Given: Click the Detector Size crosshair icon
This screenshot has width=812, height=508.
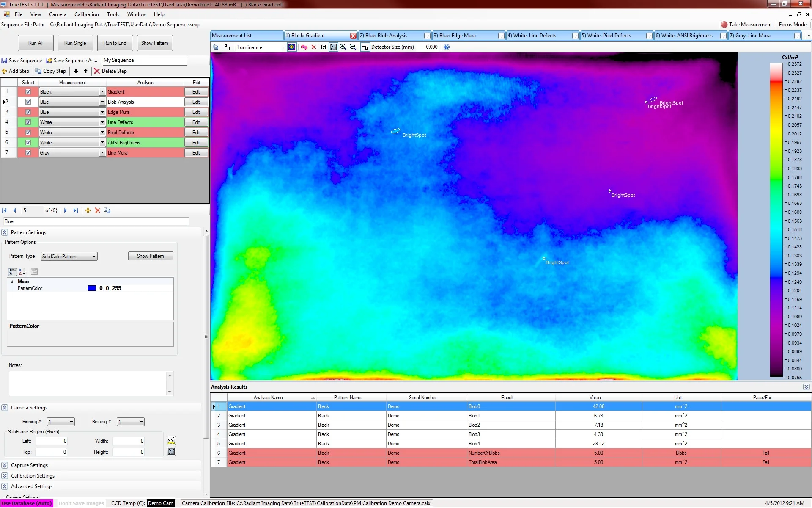Looking at the screenshot, I should click(x=365, y=47).
